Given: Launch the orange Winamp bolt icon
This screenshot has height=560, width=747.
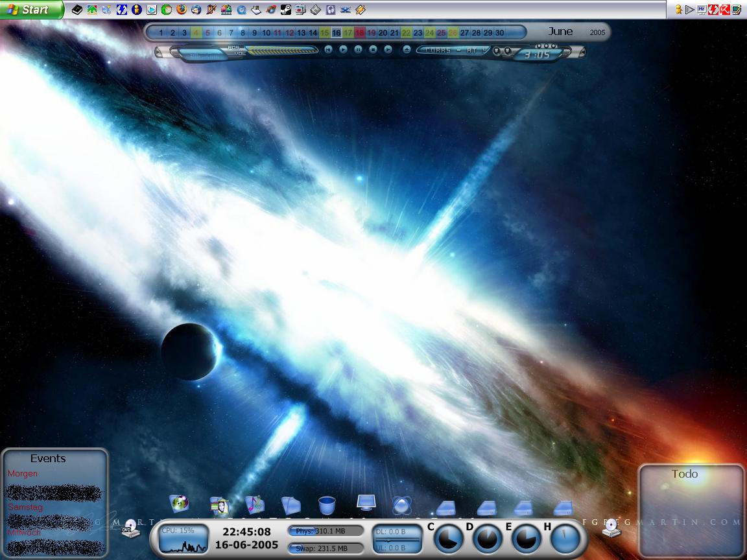Looking at the screenshot, I should tap(361, 10).
